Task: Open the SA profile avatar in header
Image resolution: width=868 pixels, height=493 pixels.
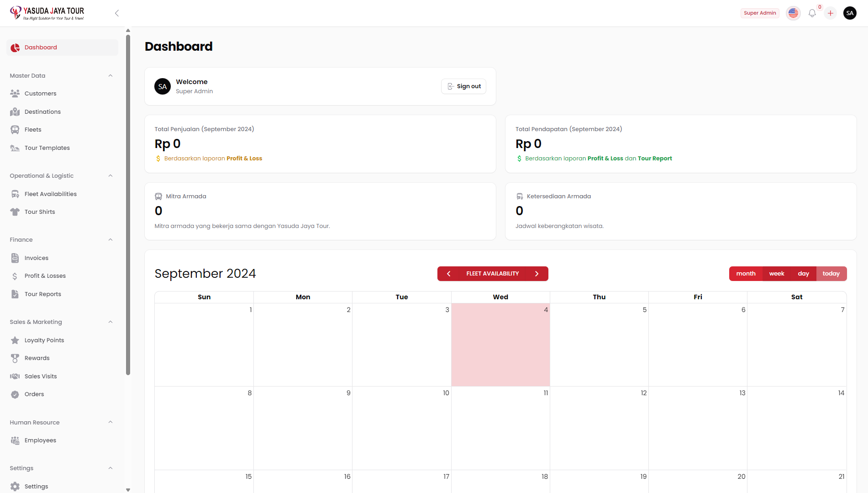Action: coord(850,13)
